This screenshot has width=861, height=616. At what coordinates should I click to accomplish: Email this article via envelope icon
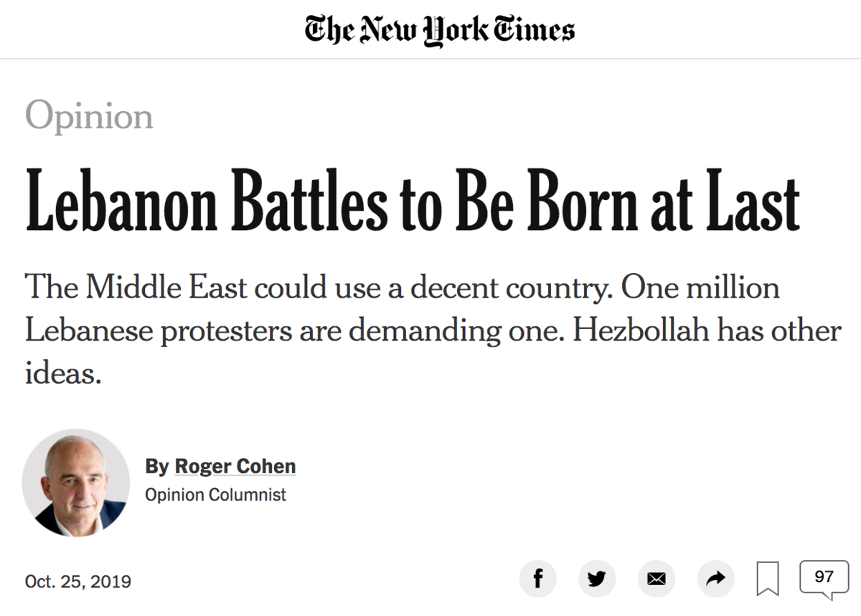pyautogui.click(x=656, y=578)
